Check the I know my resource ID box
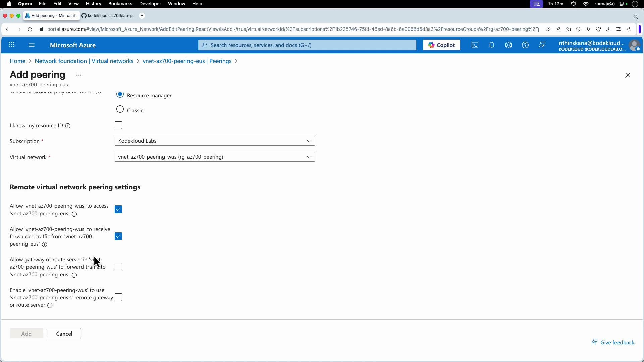Viewport: 644px width, 362px height. coord(118,125)
